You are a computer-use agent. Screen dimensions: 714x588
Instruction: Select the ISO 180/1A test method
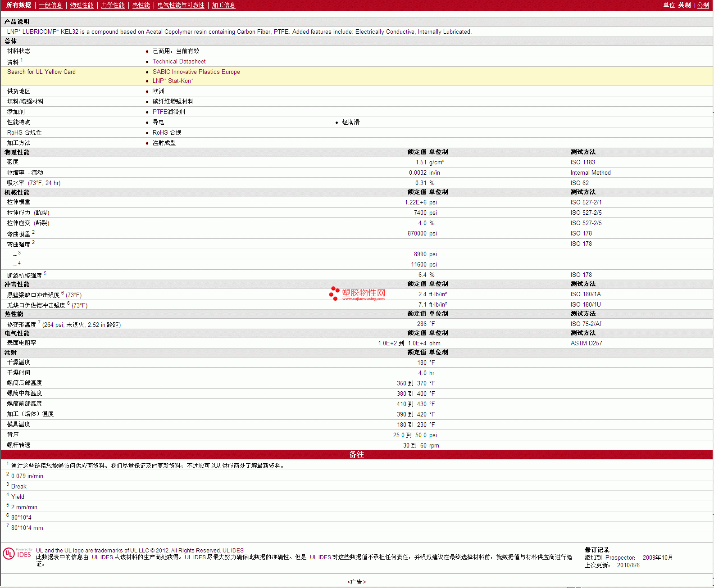[586, 294]
